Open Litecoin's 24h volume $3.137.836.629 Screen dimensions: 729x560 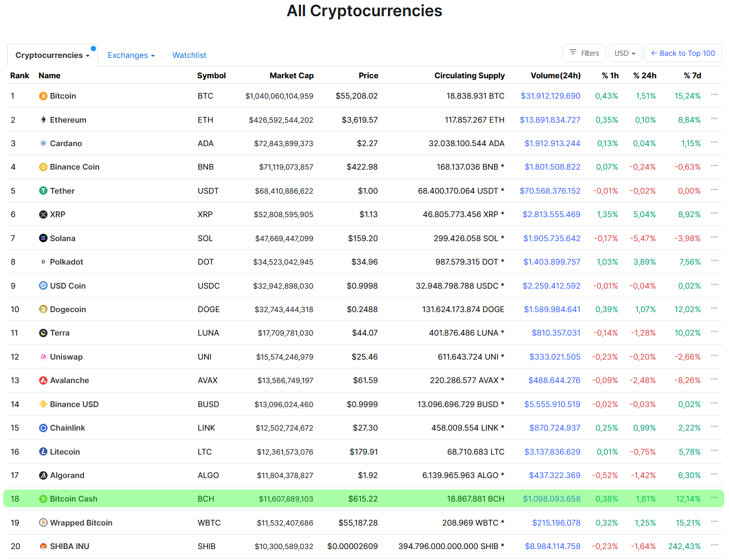click(553, 452)
